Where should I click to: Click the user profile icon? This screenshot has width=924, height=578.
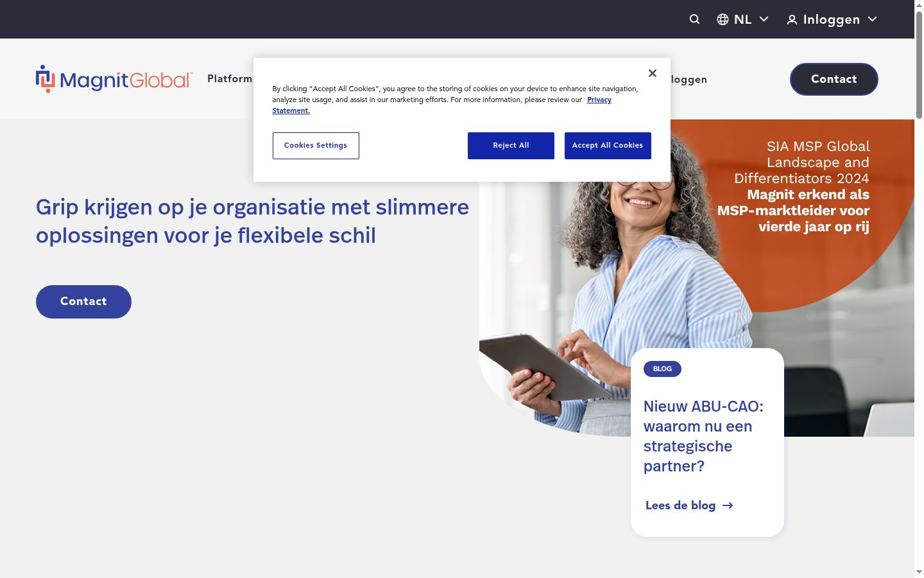792,20
